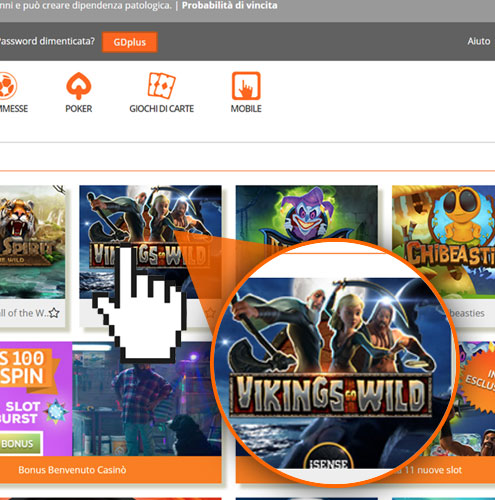
Task: Open the Spirit of the Wild tiger thumbnail
Action: click(x=32, y=242)
